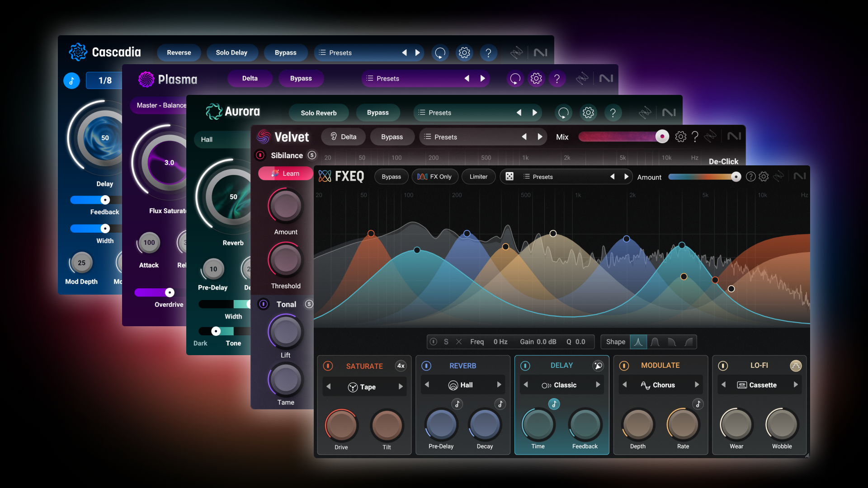
Task: Toggle tempo sync note above Delay Time knob
Action: point(554,404)
